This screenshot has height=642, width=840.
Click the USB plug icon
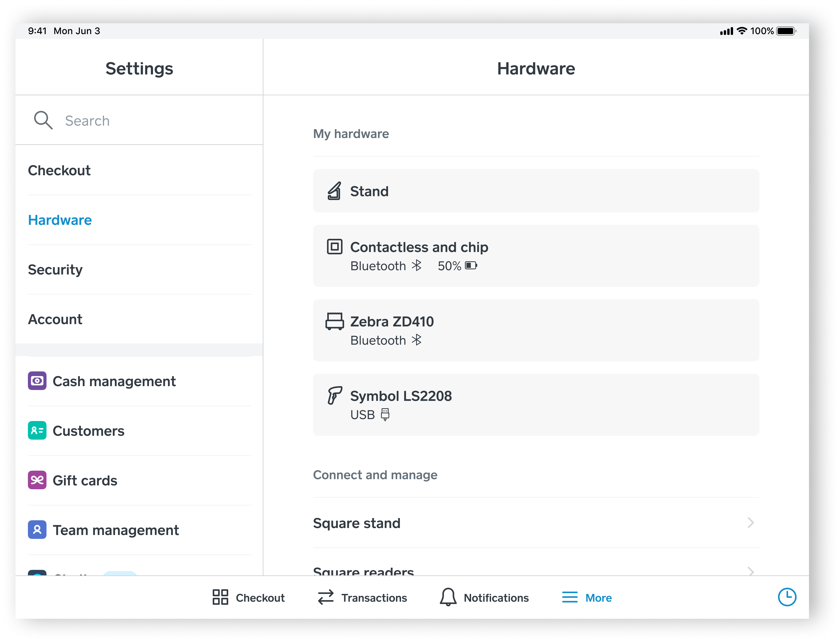[385, 414]
